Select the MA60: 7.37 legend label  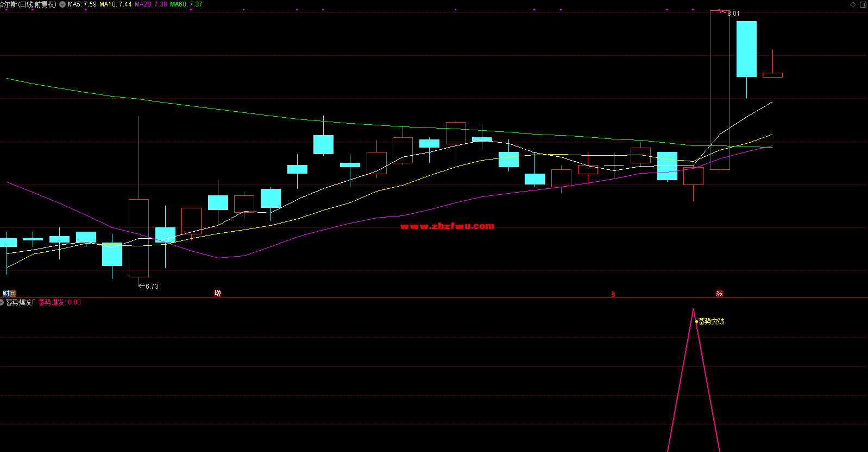click(x=186, y=4)
